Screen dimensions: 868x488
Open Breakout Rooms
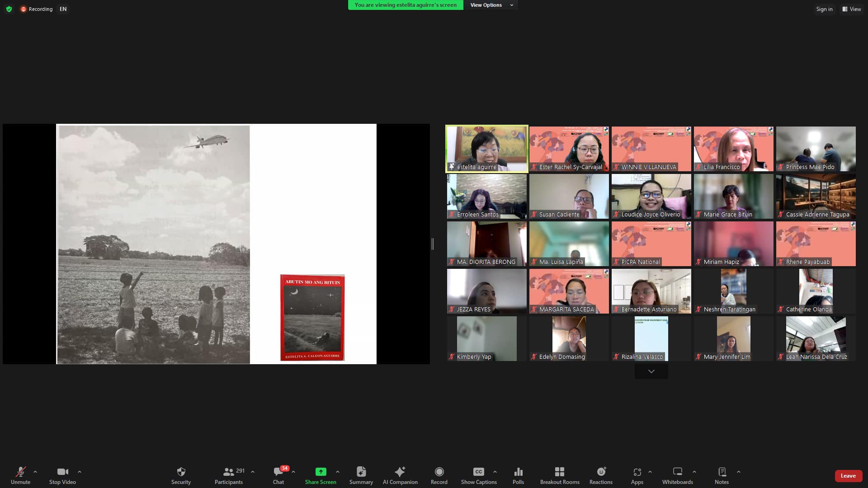[x=560, y=475]
